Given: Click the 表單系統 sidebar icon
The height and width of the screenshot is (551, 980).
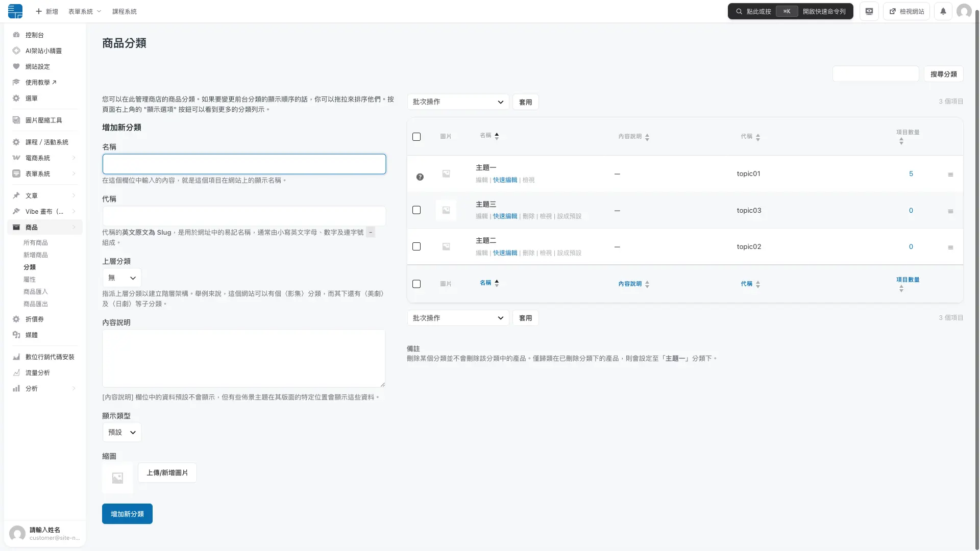Looking at the screenshot, I should tap(16, 174).
